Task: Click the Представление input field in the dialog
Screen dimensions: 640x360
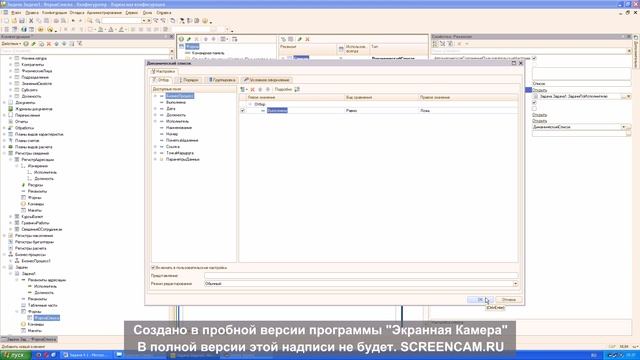Action: click(361, 276)
